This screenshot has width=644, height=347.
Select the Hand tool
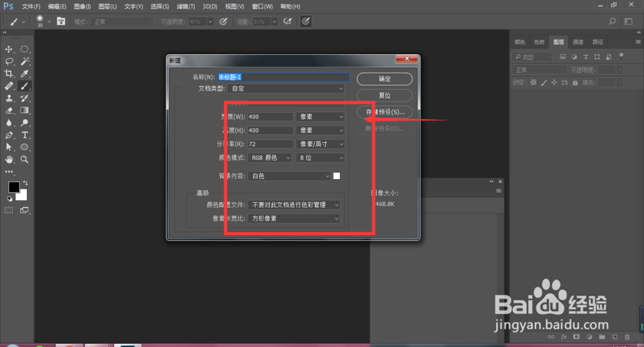(x=10, y=159)
